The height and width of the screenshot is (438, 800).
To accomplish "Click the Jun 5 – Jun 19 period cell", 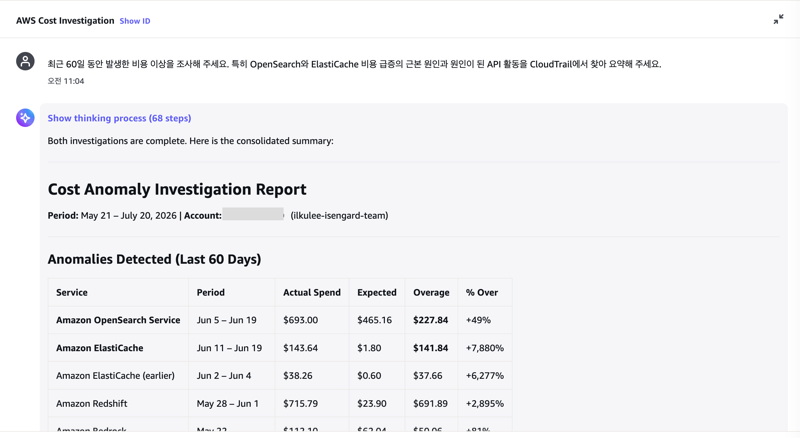I will pyautogui.click(x=227, y=320).
